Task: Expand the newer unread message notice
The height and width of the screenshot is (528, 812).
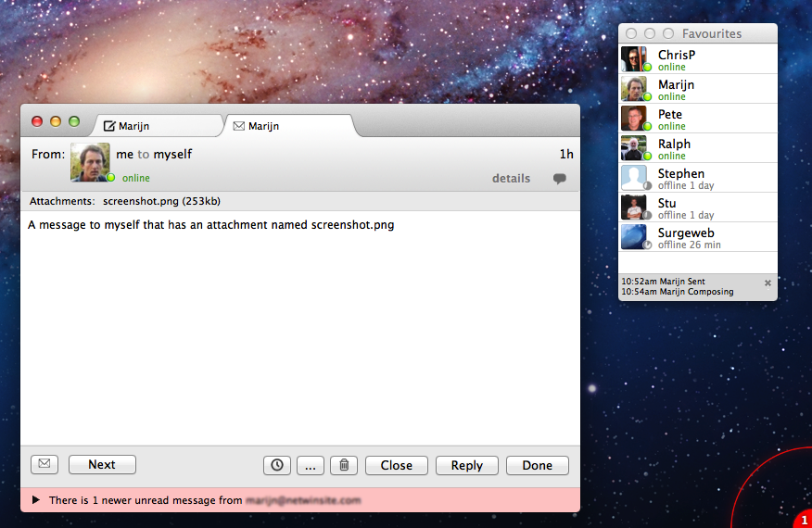Action: [x=36, y=500]
